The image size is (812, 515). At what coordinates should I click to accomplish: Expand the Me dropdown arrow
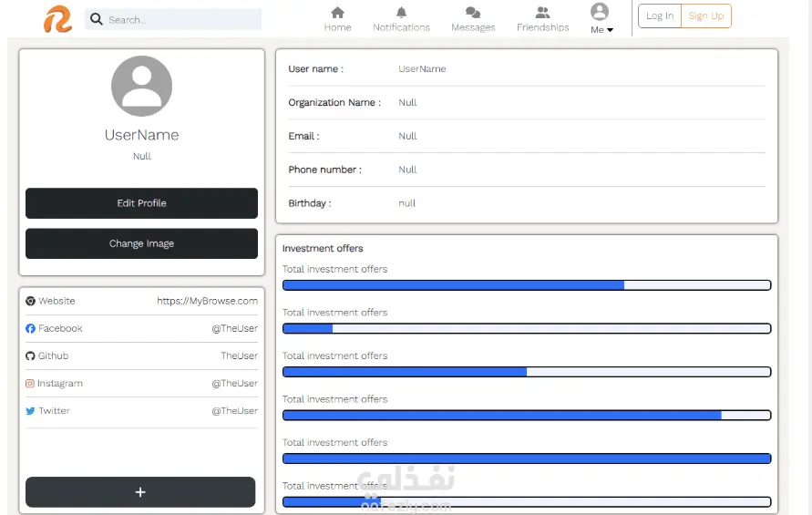610,30
